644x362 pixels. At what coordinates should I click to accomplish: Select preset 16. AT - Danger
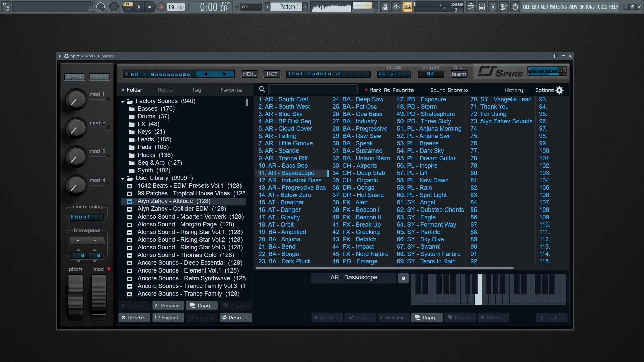point(279,210)
